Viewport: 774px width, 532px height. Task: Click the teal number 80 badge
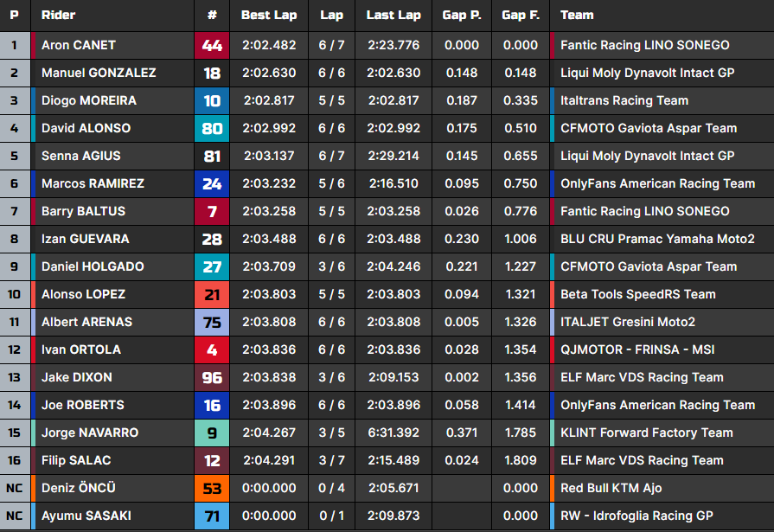[212, 128]
